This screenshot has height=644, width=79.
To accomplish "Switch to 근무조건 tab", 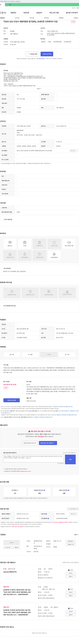I will pos(17,18).
